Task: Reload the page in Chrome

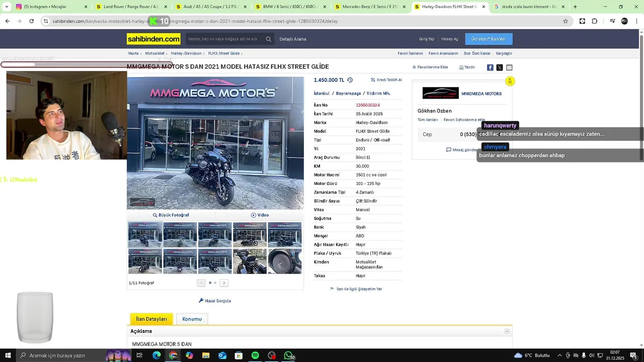Action: tap(31, 21)
